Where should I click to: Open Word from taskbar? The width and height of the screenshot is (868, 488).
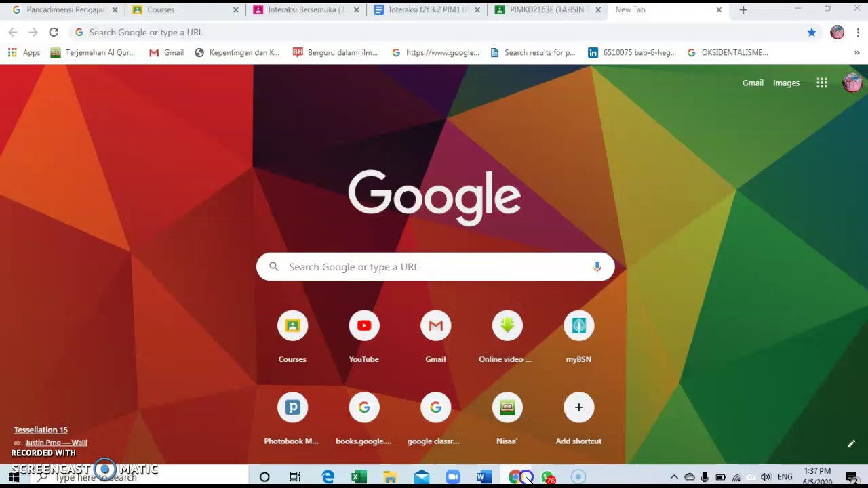[484, 477]
